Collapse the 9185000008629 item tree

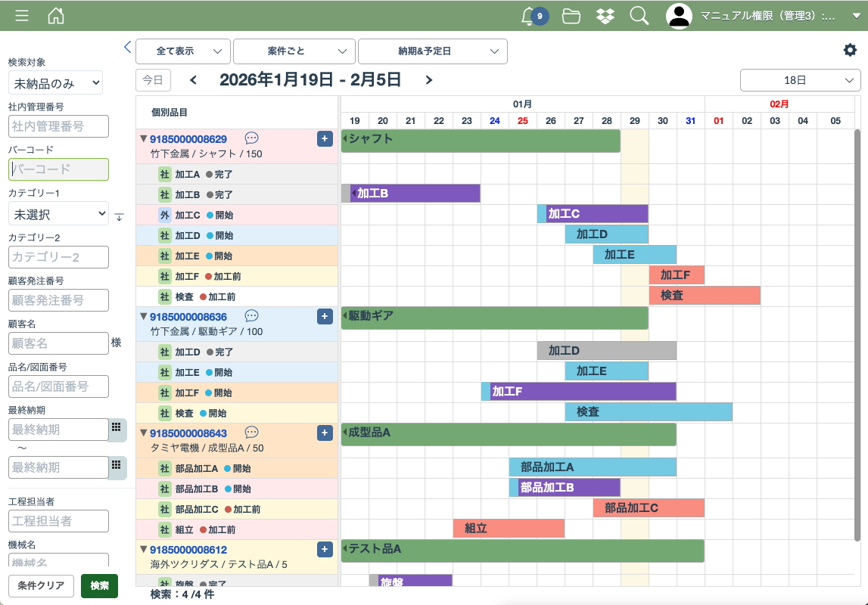click(143, 139)
